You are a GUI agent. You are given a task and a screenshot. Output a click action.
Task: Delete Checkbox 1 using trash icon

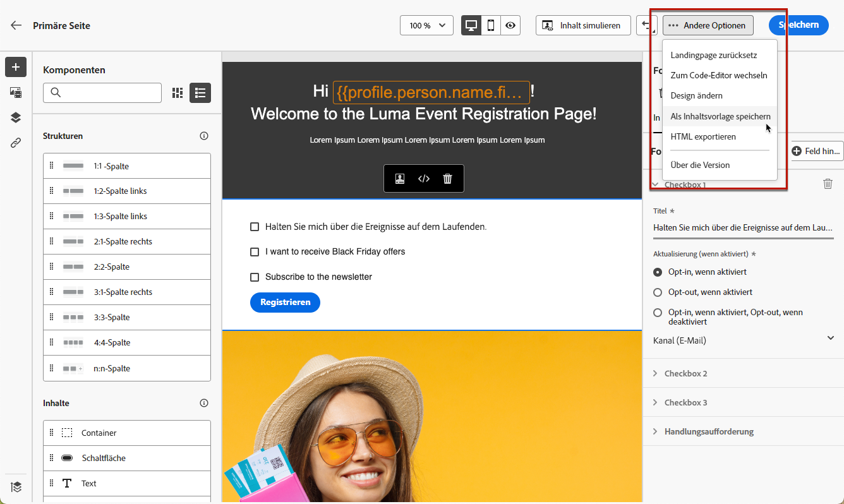pyautogui.click(x=828, y=184)
